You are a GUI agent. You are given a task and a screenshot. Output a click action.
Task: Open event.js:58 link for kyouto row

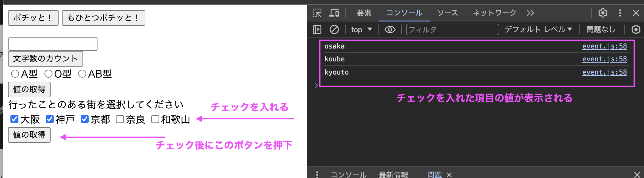pyautogui.click(x=604, y=72)
